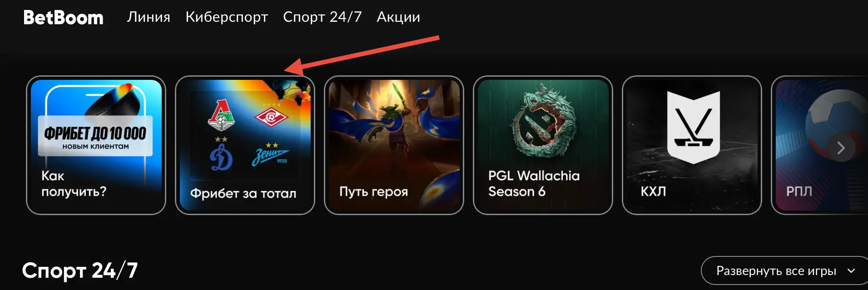Click the Dota 2 dragon emblem
868x290 pixels.
[543, 121]
